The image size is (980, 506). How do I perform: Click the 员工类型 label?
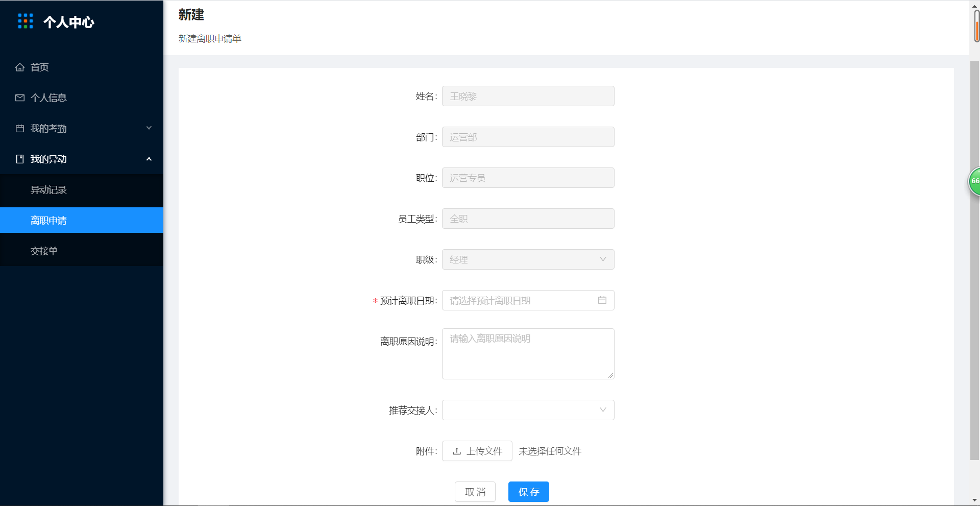coord(418,219)
